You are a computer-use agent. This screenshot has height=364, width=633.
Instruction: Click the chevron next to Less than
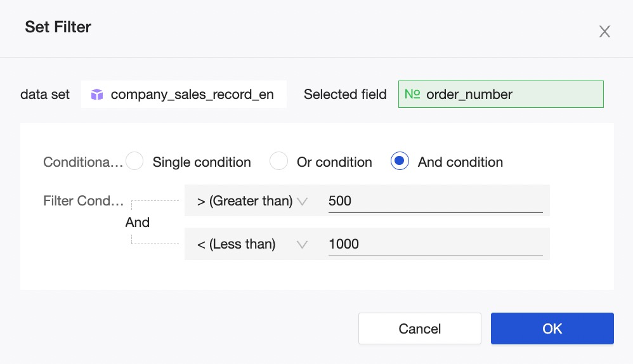[x=302, y=244]
